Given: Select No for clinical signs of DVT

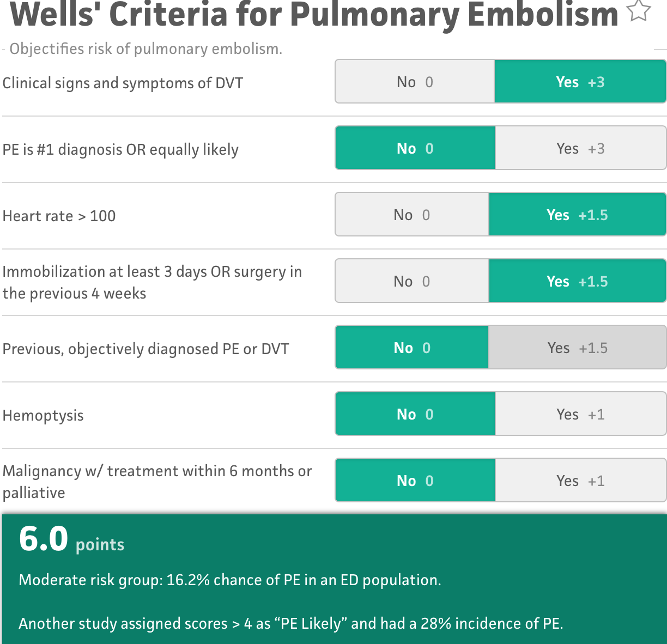Looking at the screenshot, I should coord(415,82).
